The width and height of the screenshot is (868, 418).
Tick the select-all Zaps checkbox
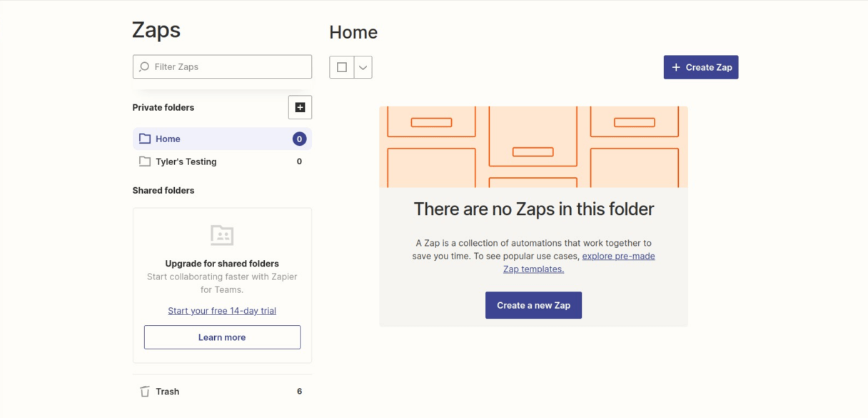[342, 67]
